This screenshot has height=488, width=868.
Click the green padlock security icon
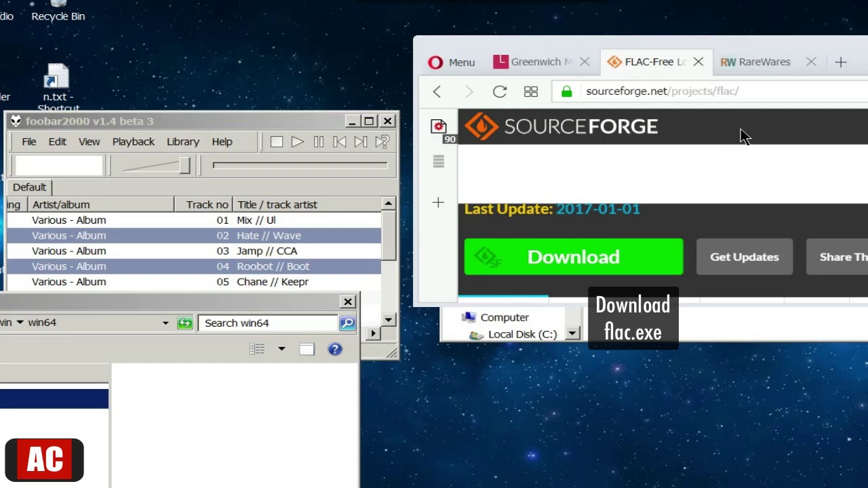567,91
